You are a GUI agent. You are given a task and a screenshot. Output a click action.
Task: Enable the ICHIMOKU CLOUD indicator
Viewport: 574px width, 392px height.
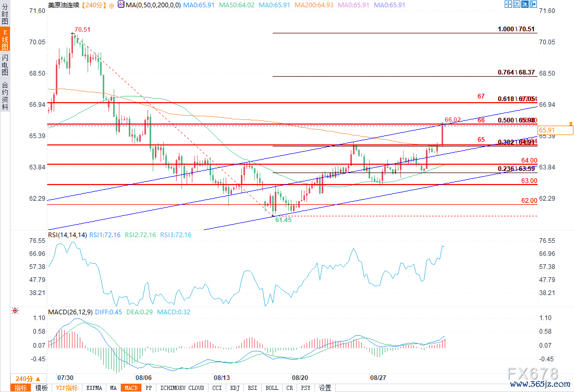(x=182, y=388)
